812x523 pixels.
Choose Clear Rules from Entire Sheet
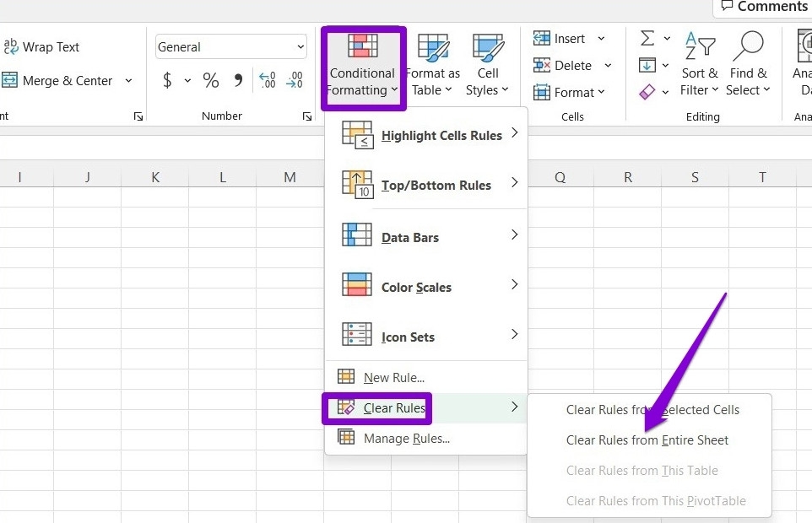click(649, 440)
